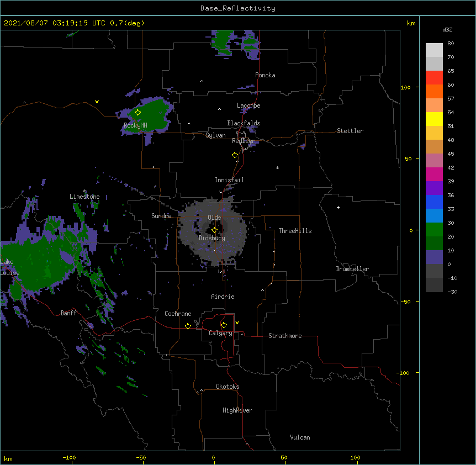Click the white 80 dBZ legend swatch

434,50
